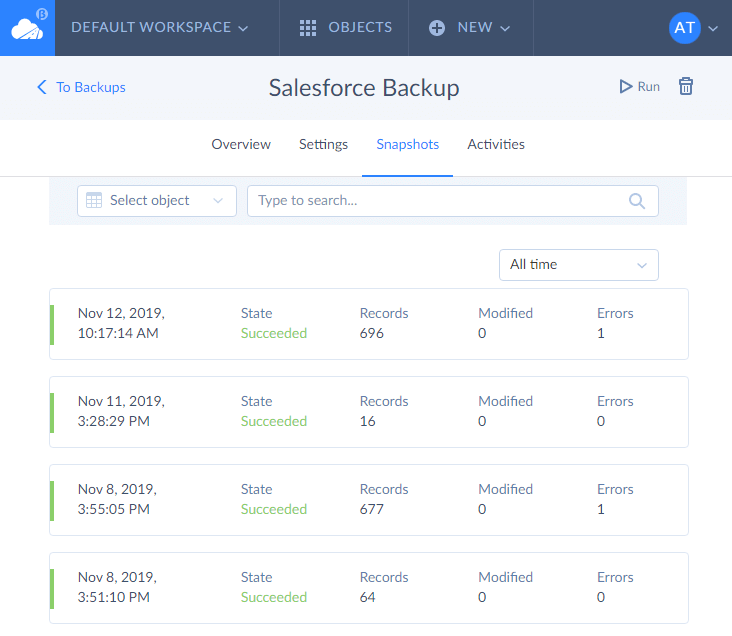Open the Objects grid menu

(x=345, y=28)
